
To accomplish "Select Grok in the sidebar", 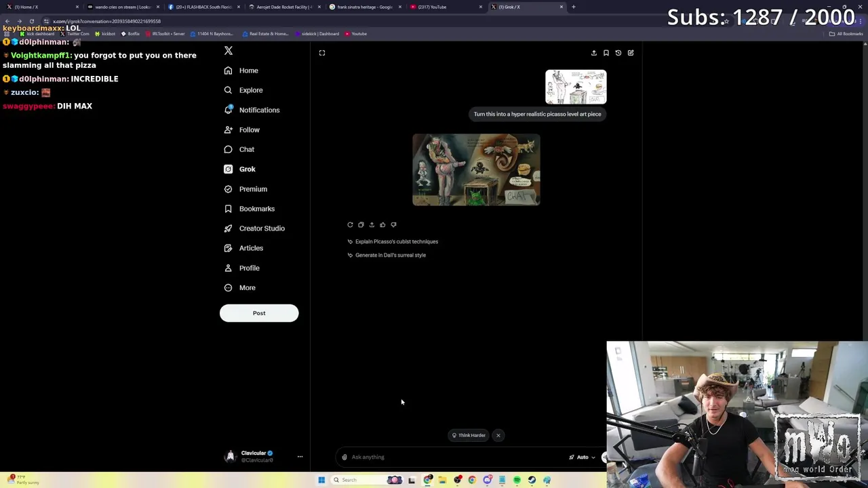I will [239, 169].
